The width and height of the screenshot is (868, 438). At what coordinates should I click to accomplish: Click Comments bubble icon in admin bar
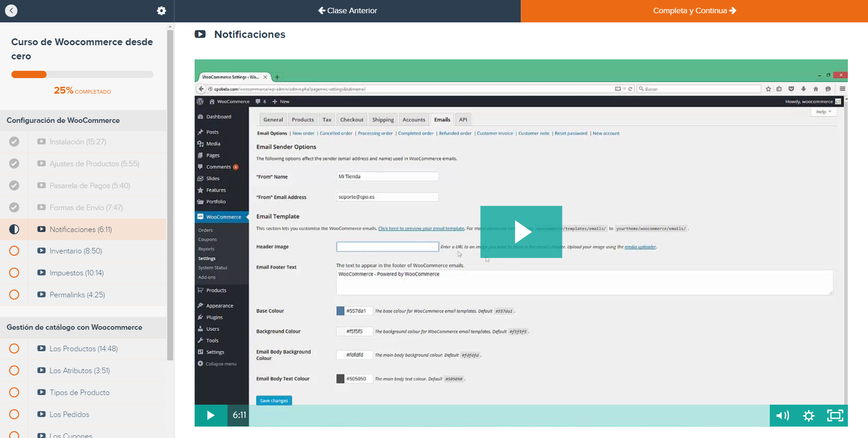258,101
